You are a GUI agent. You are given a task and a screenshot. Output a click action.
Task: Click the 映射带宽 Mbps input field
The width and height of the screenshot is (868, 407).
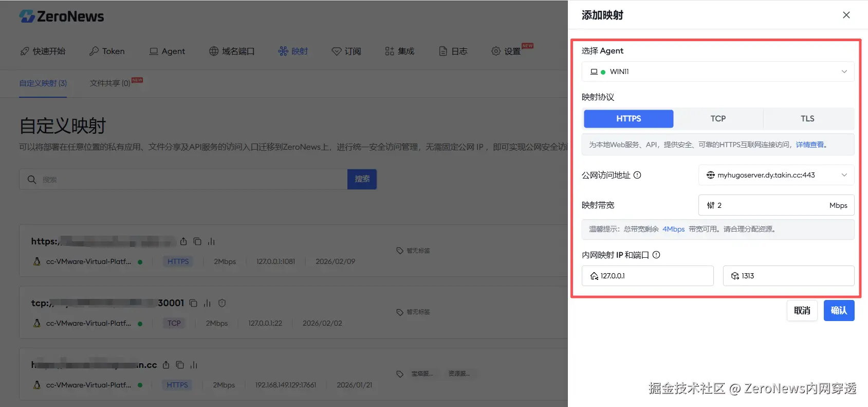pos(776,205)
